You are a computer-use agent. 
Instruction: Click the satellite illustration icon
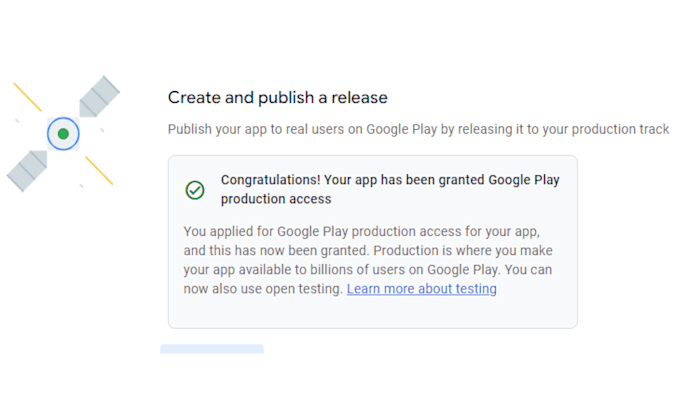[x=63, y=134]
